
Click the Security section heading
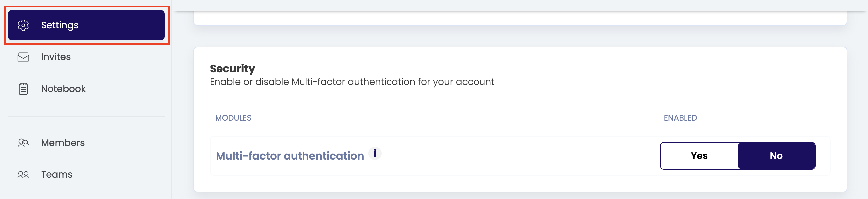(232, 69)
